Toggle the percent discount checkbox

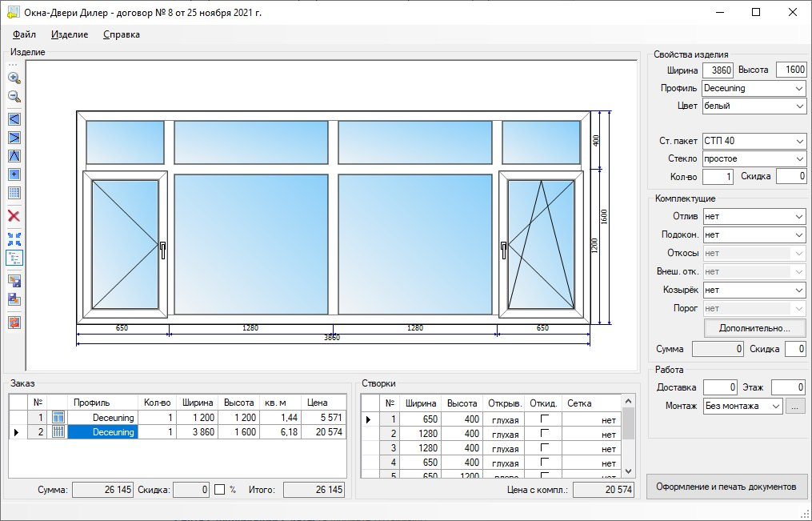219,489
